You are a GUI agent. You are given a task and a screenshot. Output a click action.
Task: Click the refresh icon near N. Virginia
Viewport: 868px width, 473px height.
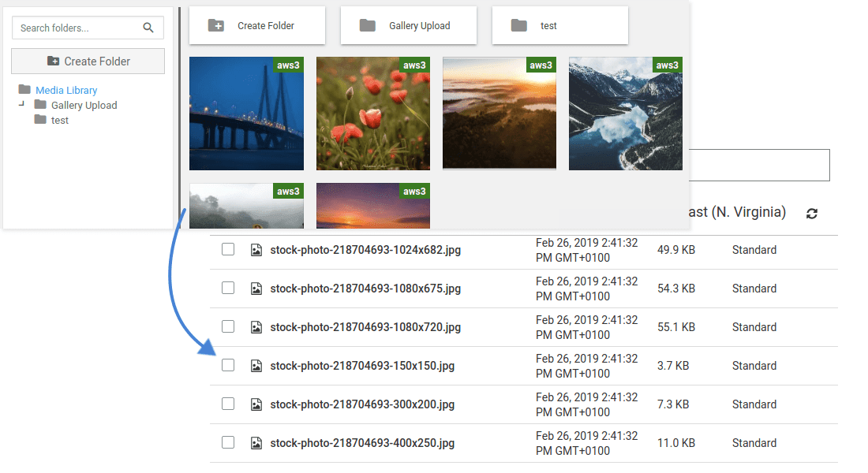point(811,214)
